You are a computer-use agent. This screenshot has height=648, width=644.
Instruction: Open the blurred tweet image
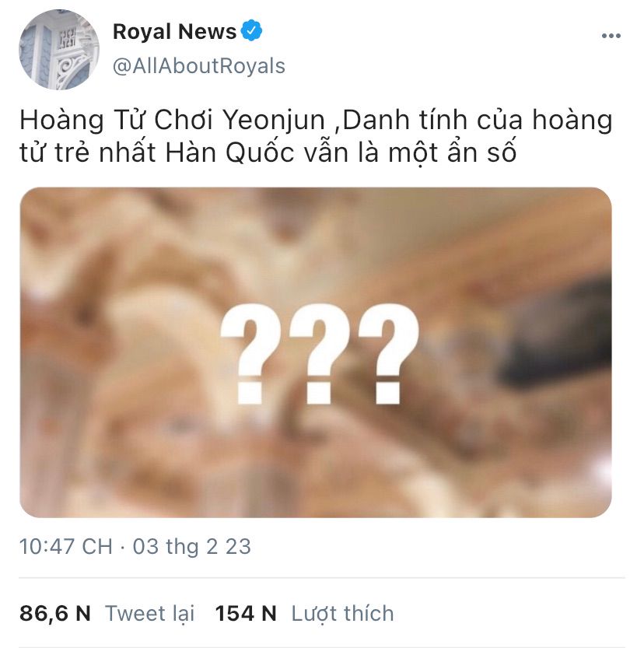316,352
